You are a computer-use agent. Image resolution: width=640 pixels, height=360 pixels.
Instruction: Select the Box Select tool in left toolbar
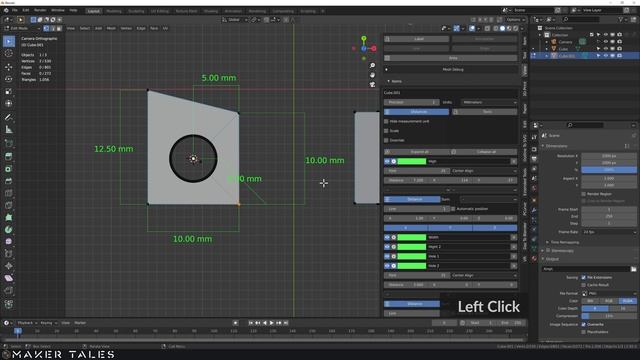(9, 42)
